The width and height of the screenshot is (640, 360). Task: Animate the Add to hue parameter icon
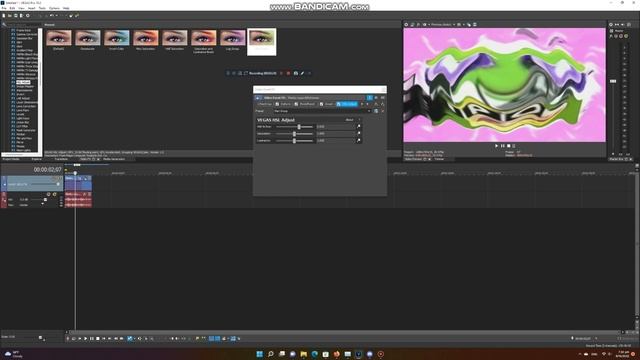point(359,127)
